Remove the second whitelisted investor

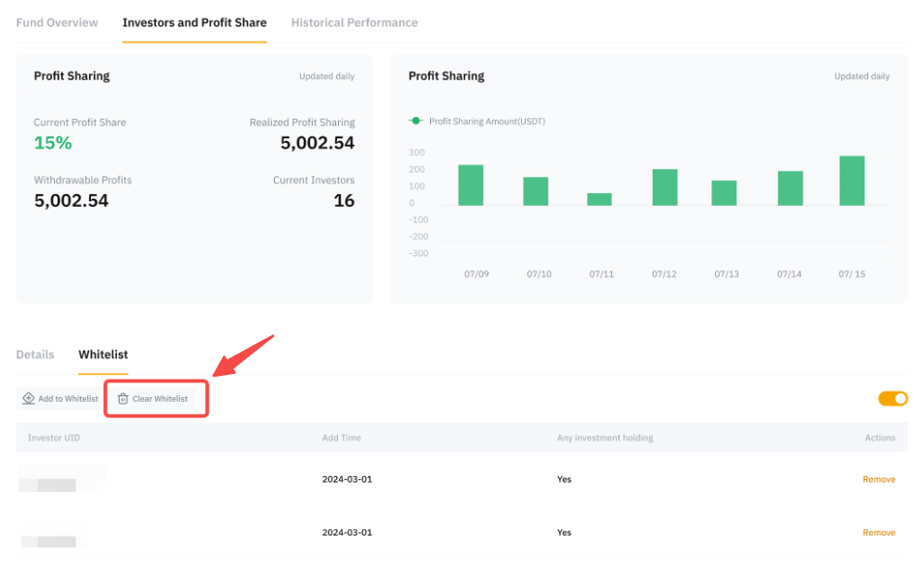878,533
